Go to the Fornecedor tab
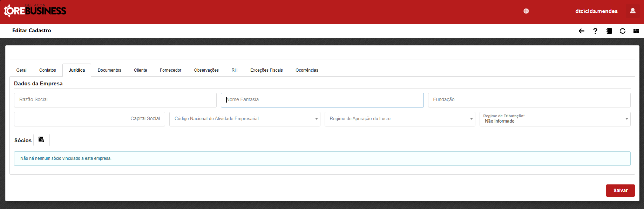 [170, 70]
